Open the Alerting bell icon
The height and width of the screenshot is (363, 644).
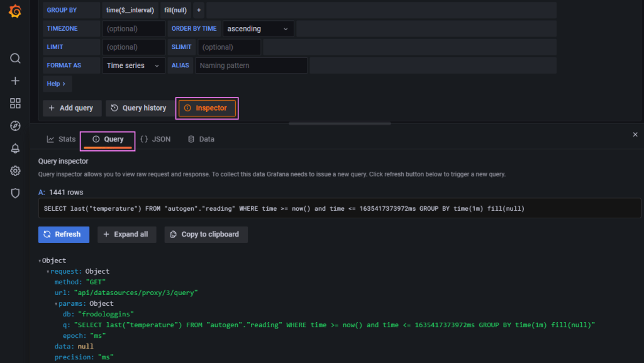point(15,148)
